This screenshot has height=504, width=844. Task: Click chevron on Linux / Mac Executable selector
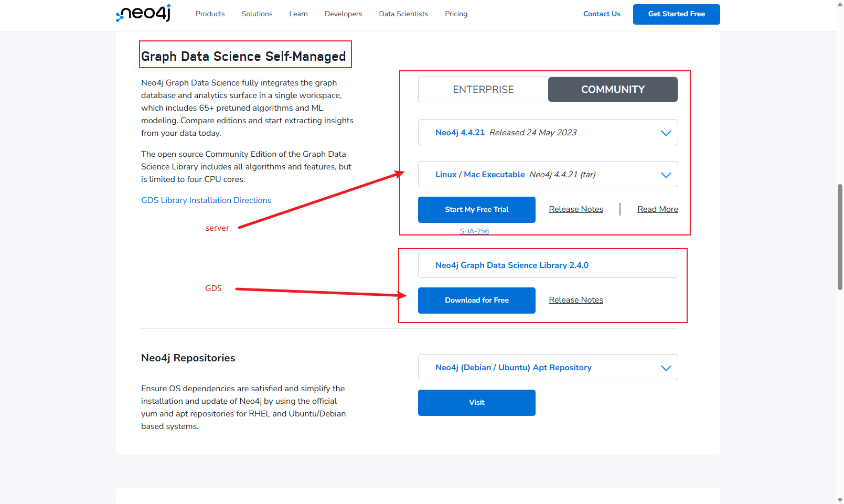coord(666,175)
